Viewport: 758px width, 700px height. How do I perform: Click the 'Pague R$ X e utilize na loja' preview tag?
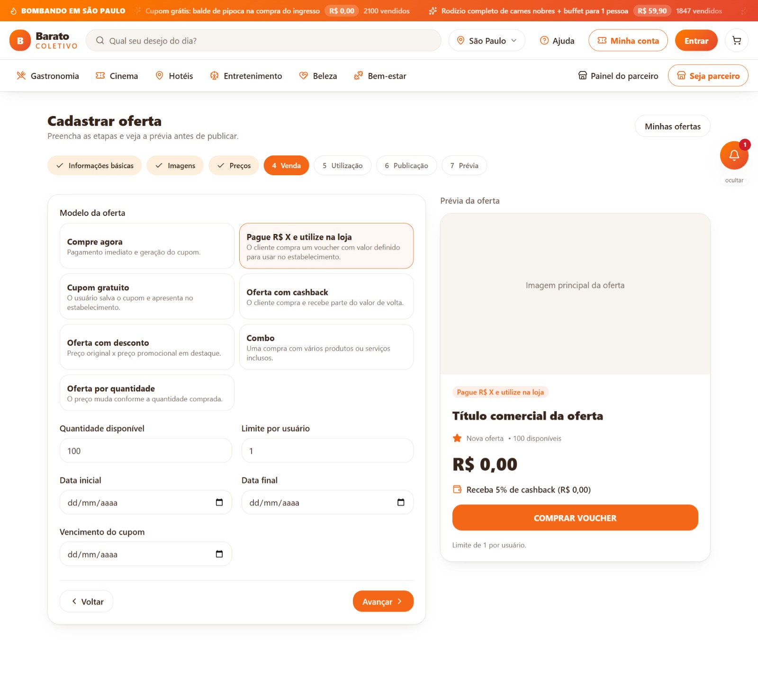pos(500,392)
